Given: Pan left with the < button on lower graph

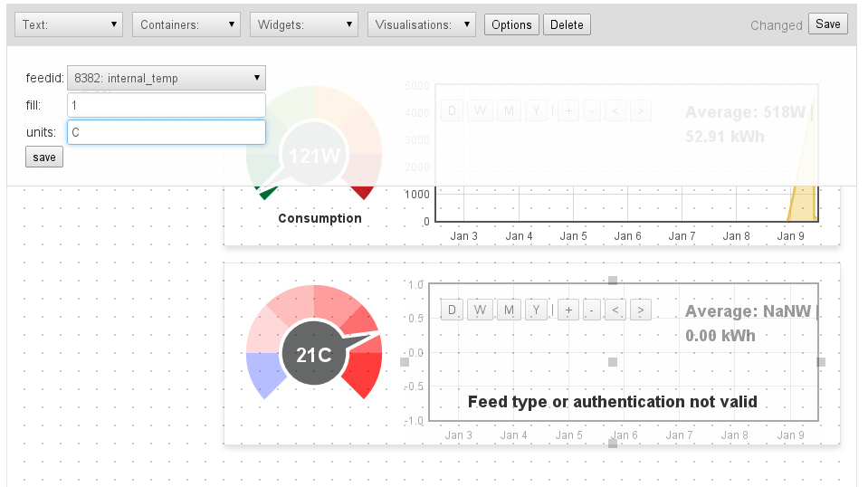Looking at the screenshot, I should 615,310.
